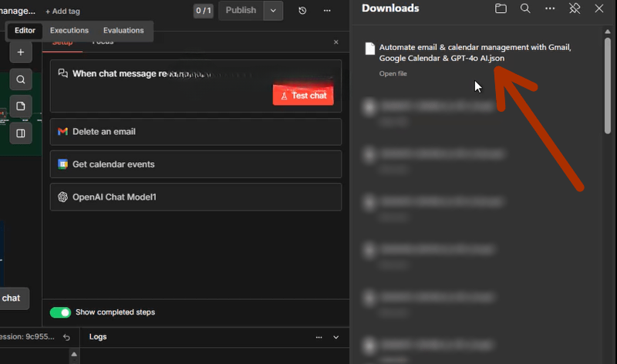Select the Delete an email step
The image size is (617, 364).
pos(196,132)
